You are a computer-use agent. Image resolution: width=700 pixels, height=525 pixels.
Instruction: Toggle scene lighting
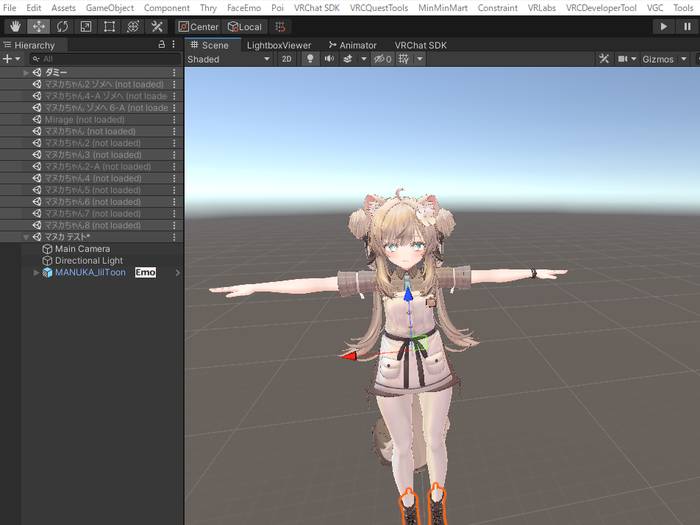(x=310, y=59)
